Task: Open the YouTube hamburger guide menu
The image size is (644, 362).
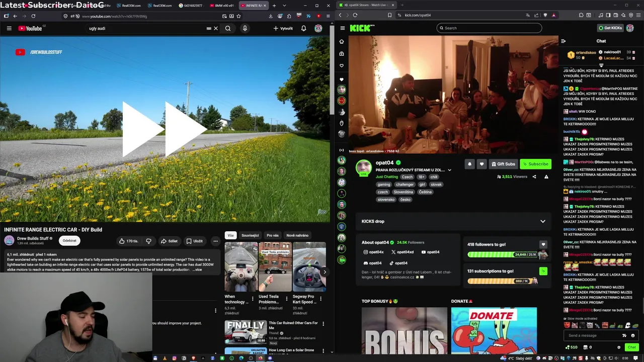Action: (9, 28)
